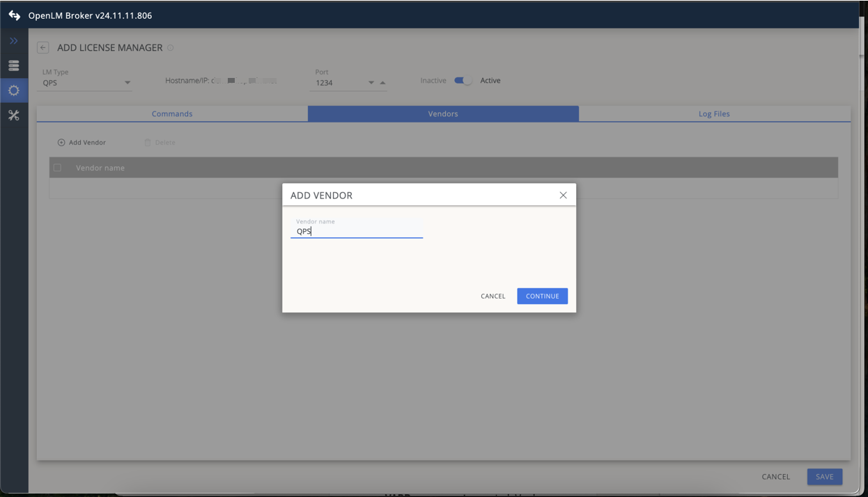
Task: Click inside the Vendor name text field
Action: (355, 230)
